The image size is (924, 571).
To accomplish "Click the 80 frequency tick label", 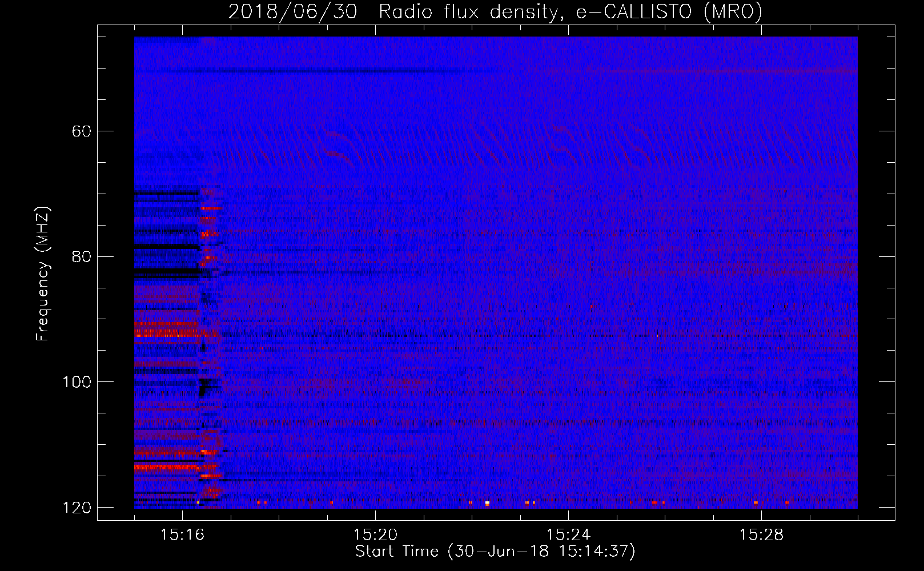I will pyautogui.click(x=81, y=256).
